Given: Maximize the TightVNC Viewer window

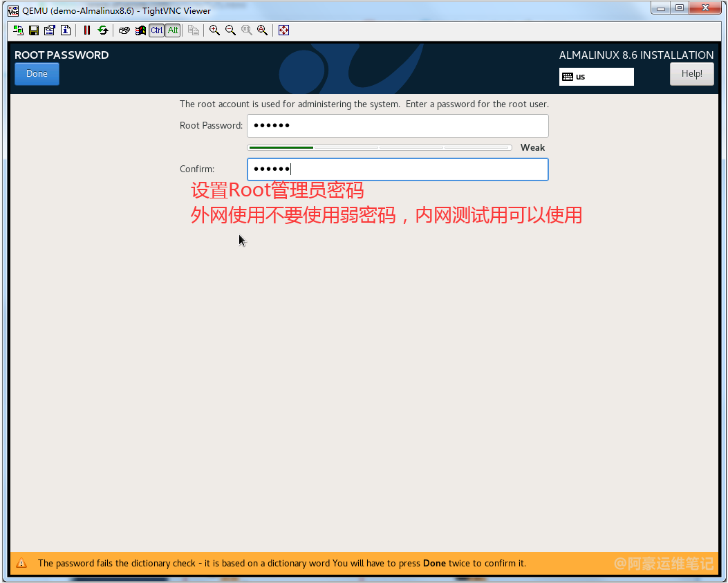Looking at the screenshot, I should (680, 8).
